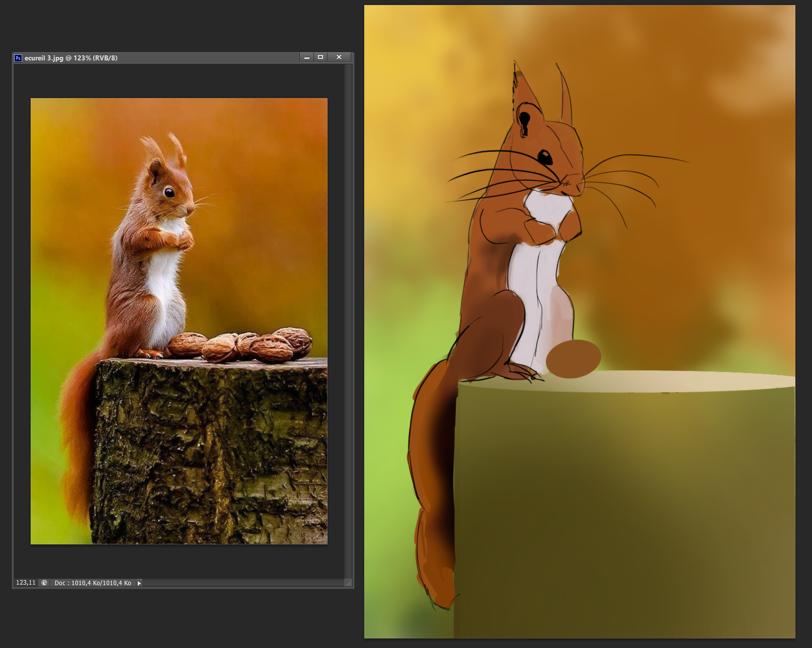Click the ecureil 3.jpg title bar text
Screen dimensions: 812x648
(x=71, y=58)
